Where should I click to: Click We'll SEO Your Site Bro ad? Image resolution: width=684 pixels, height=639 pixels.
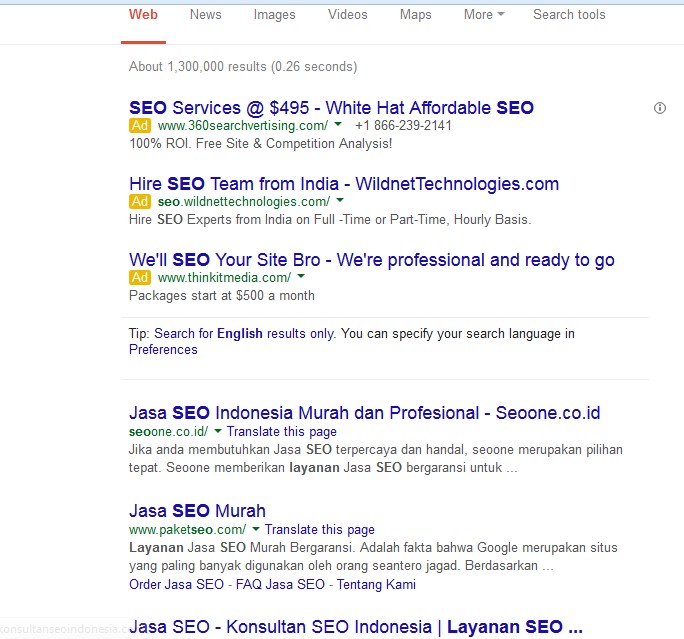click(371, 260)
